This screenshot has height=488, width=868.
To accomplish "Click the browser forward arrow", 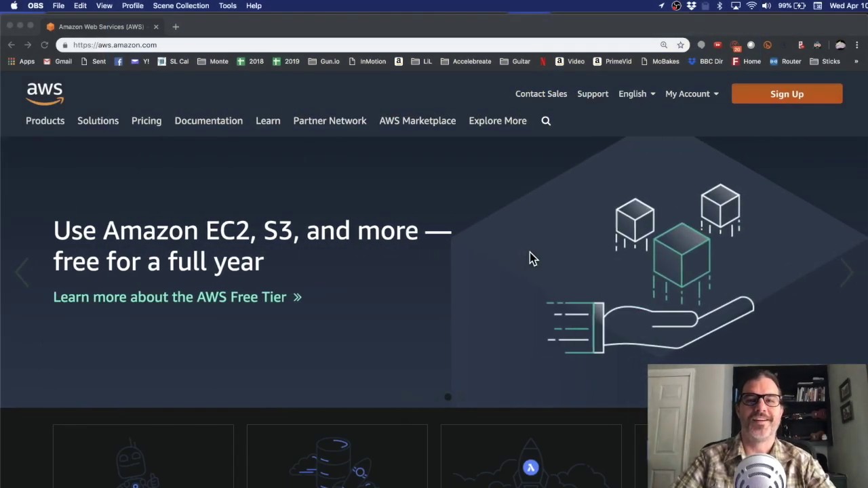I will click(28, 45).
